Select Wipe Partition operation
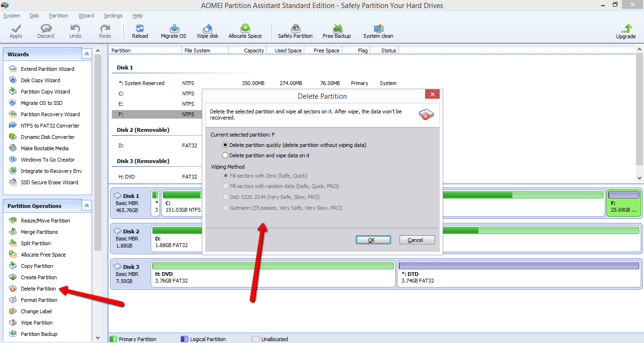Viewport: 644px width, 343px height. 31,323
